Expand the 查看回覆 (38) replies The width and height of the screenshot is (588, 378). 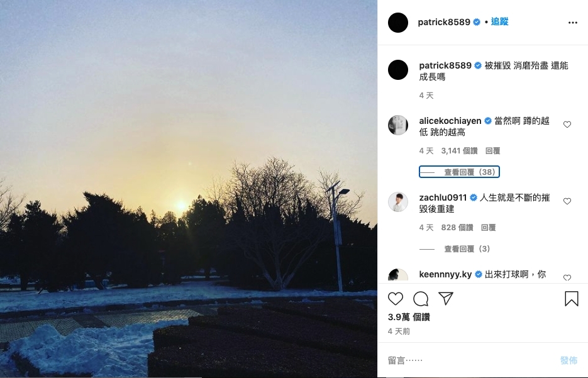coord(459,172)
